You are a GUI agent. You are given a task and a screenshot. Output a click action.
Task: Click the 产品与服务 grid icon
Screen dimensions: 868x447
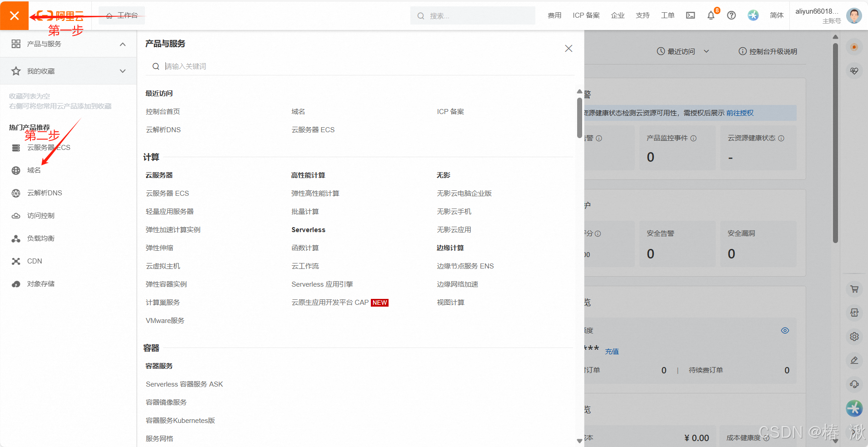coord(16,44)
